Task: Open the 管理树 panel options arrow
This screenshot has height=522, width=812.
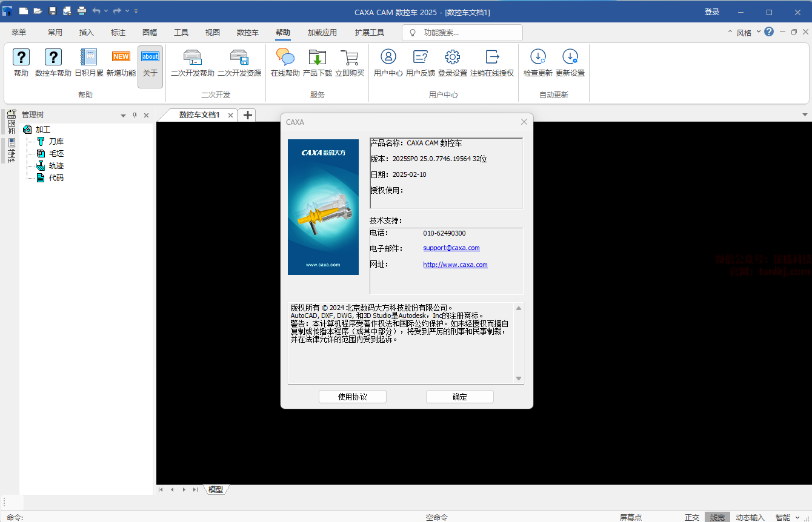Action: [123, 115]
